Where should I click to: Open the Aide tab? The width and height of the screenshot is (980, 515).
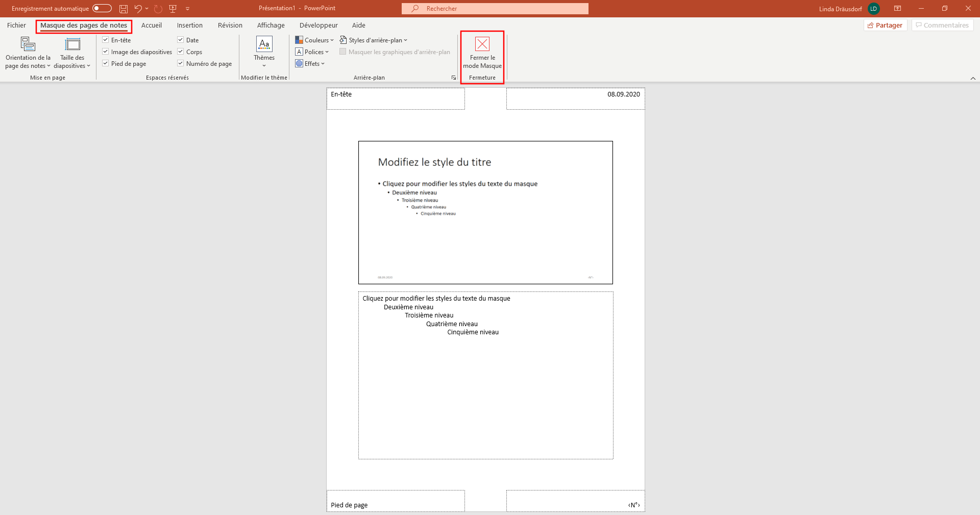[x=359, y=25]
